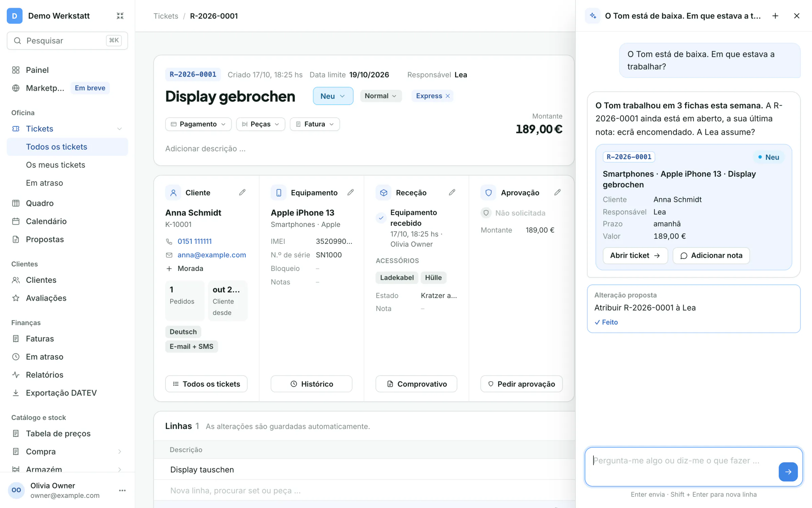Edit the Cliente card with its pencil icon
The image size is (812, 508).
(x=242, y=192)
